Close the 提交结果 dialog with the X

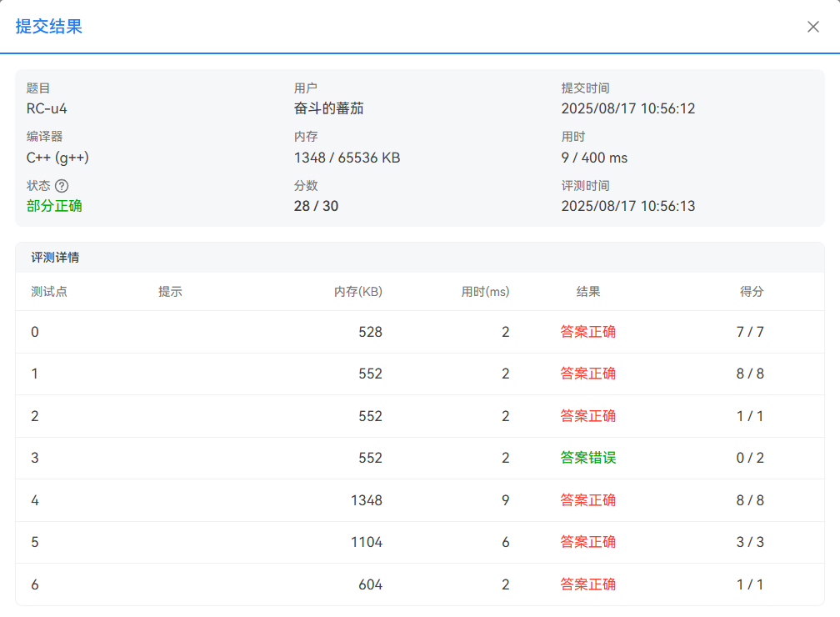(x=812, y=27)
